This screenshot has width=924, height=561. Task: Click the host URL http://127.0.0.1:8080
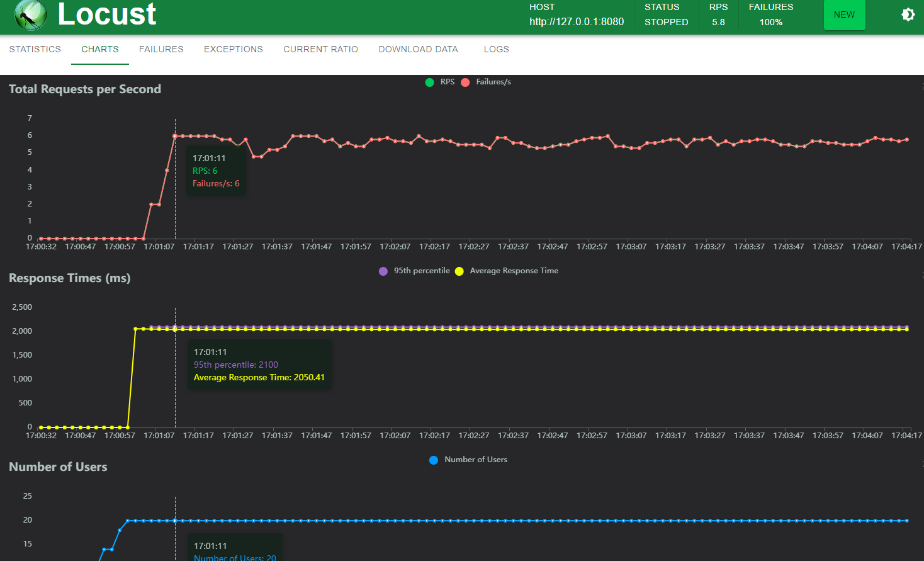(577, 21)
